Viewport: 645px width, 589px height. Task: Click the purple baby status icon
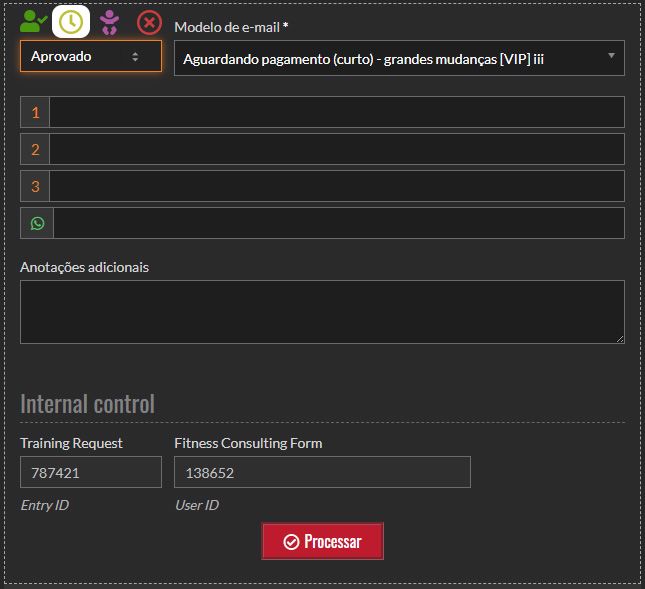pyautogui.click(x=109, y=22)
